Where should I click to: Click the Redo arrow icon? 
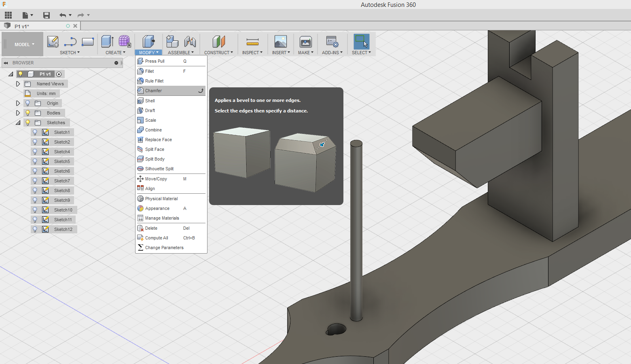point(81,15)
